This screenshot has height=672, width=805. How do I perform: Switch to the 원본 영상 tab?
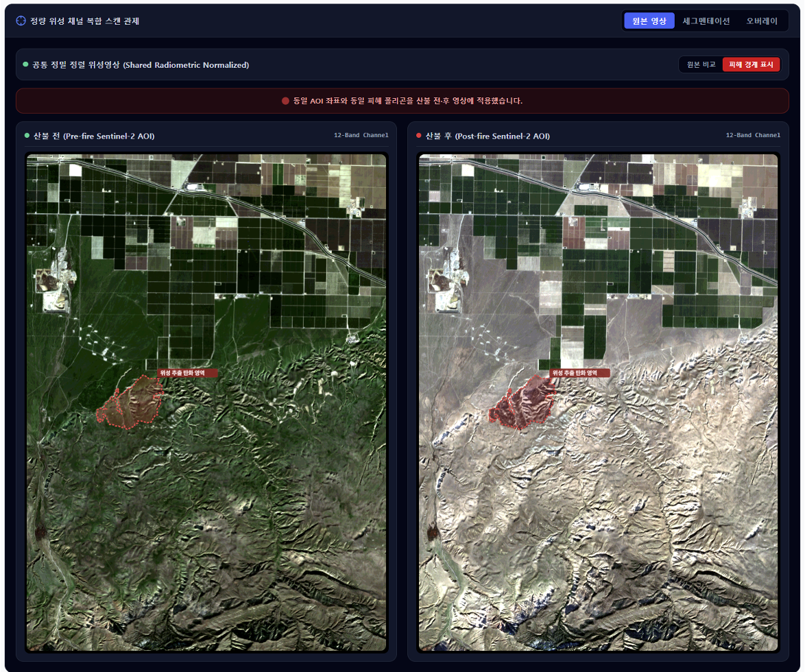tap(649, 21)
